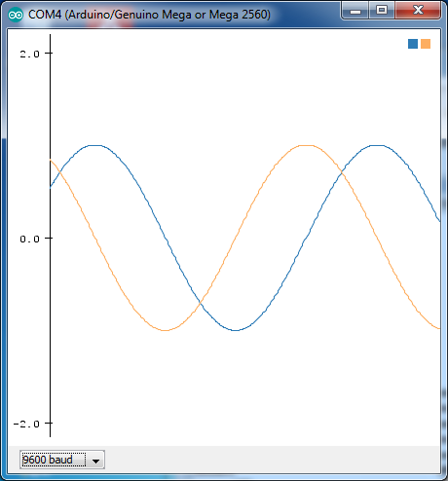Image resolution: width=448 pixels, height=481 pixels.
Task: Click the baud rate dropdown arrow
Action: click(x=95, y=461)
